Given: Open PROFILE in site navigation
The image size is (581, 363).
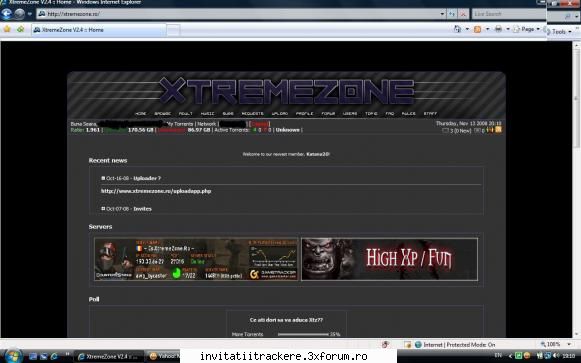Looking at the screenshot, I should 305,113.
